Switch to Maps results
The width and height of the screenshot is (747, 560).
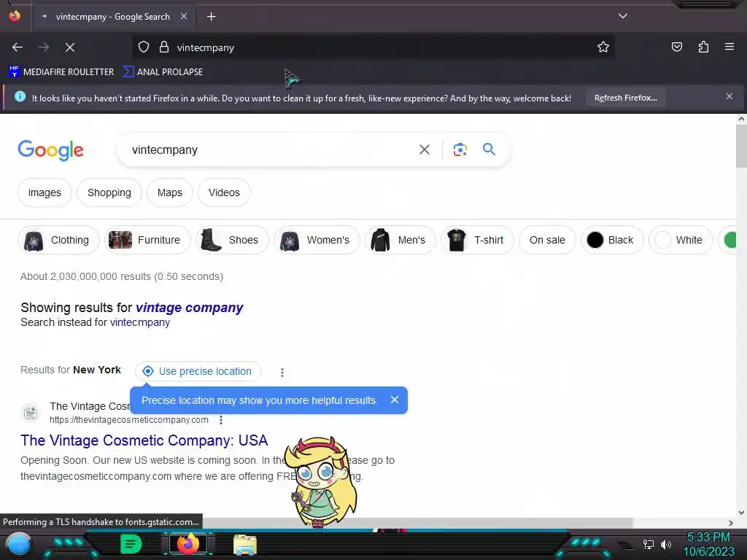[x=169, y=192]
